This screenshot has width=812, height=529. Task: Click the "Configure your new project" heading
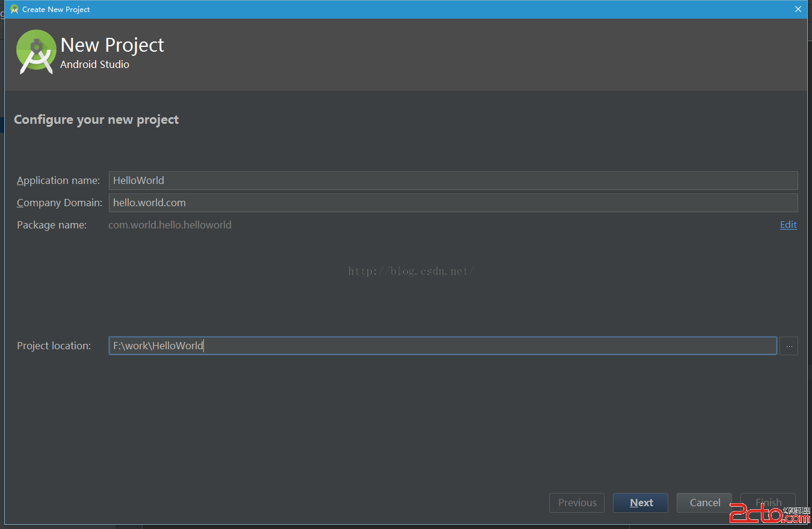pyautogui.click(x=96, y=120)
